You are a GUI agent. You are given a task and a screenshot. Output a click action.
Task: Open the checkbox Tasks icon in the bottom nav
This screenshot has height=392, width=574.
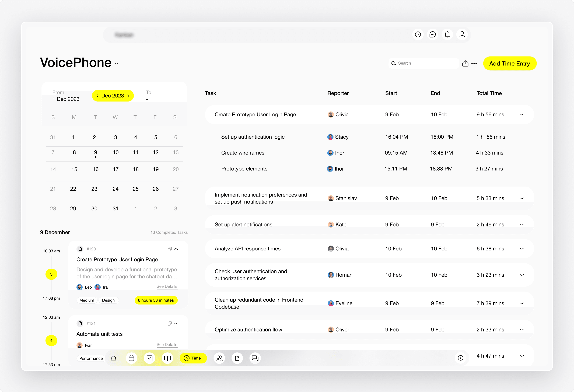coord(149,358)
